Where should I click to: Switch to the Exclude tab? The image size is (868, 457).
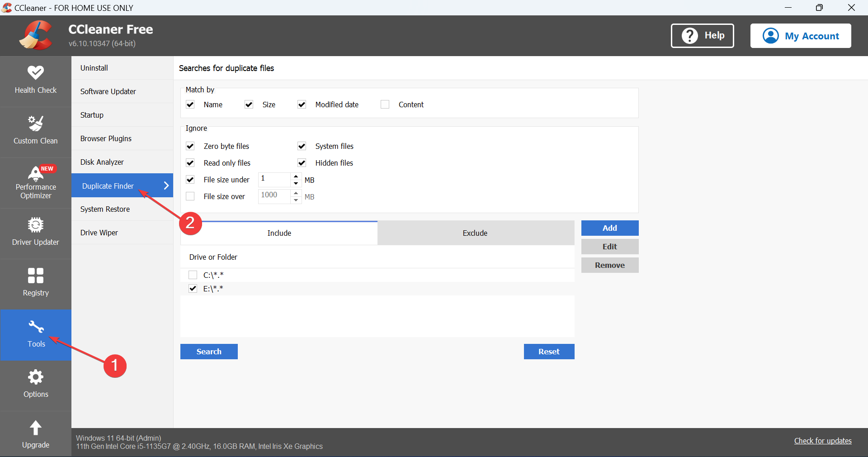(x=475, y=233)
